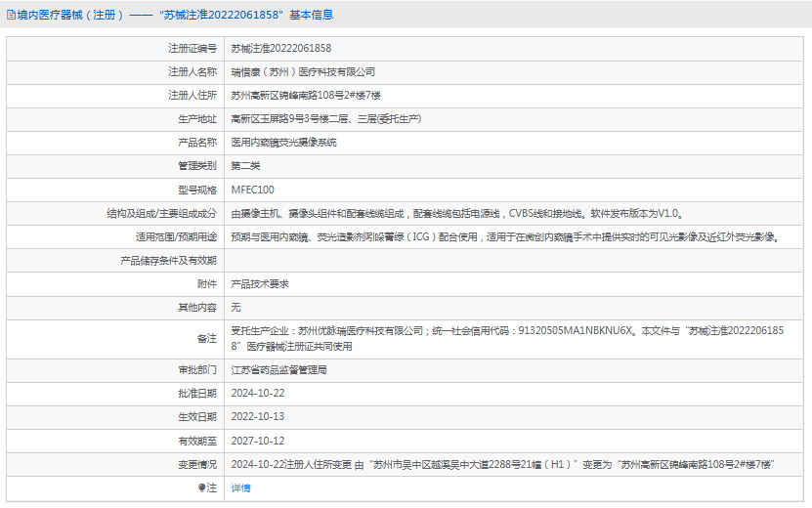Image resolution: width=812 pixels, height=508 pixels.
Task: Click the 型号规格 label
Action: click(197, 190)
